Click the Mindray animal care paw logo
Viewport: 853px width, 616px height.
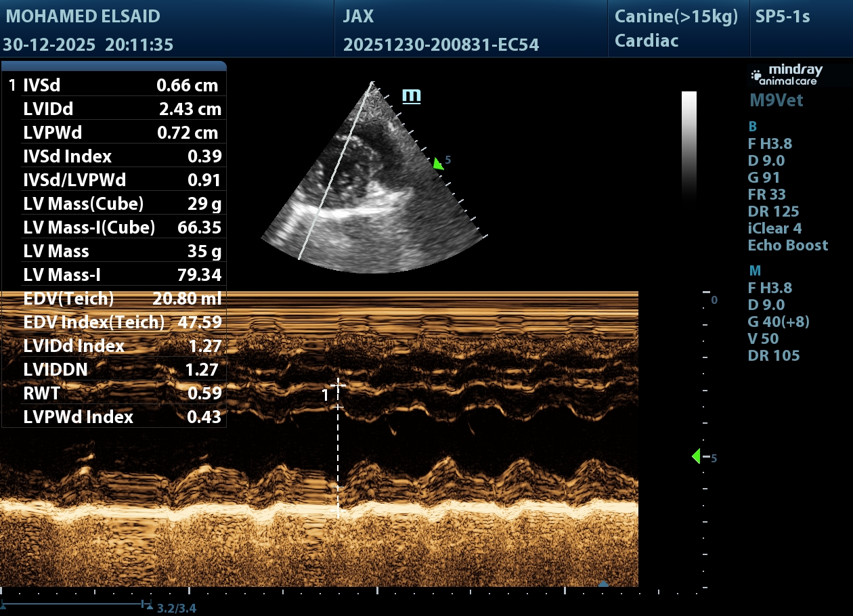(x=757, y=75)
